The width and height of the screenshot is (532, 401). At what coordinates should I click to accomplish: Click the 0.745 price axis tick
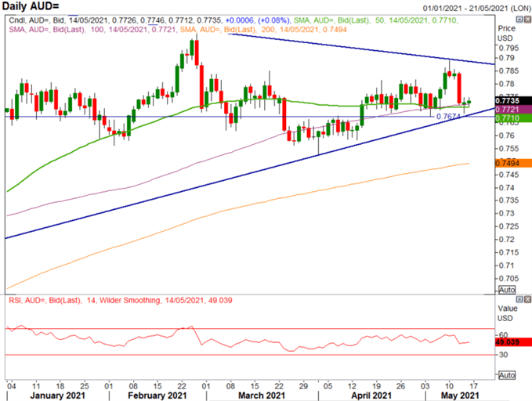point(509,175)
